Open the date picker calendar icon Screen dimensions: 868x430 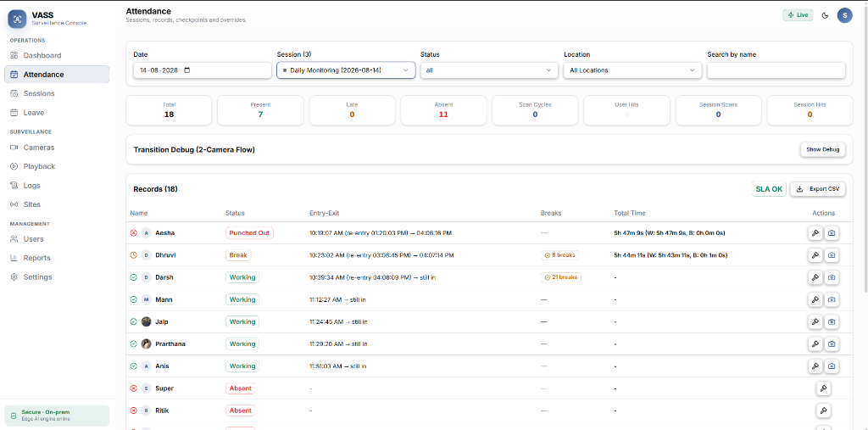pyautogui.click(x=186, y=70)
